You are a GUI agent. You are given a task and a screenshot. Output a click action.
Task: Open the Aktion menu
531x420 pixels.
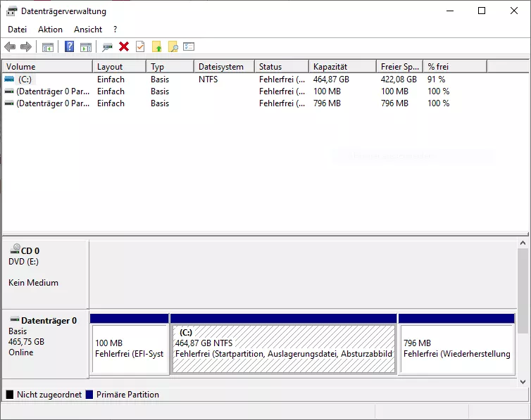(50, 30)
